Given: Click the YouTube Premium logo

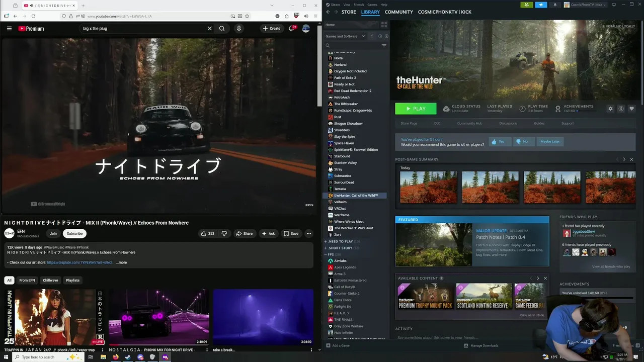Looking at the screenshot, I should point(31,29).
